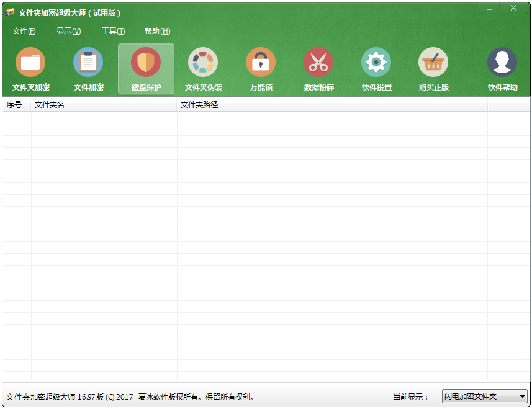Image resolution: width=532 pixels, height=409 pixels.
Task: Select the 文件夹加密 (Folder Encrypt) tool
Action: [30, 68]
